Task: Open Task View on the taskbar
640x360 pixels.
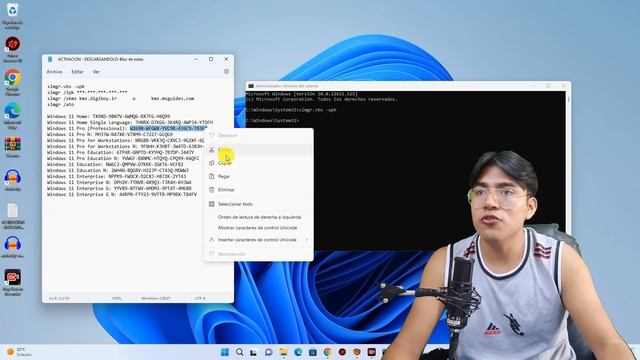Action: coord(254,352)
